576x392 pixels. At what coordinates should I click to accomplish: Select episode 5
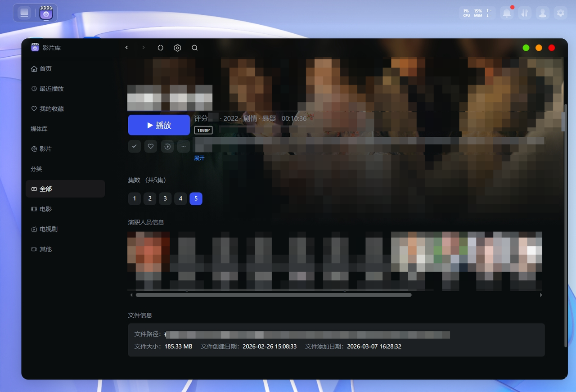coord(196,198)
